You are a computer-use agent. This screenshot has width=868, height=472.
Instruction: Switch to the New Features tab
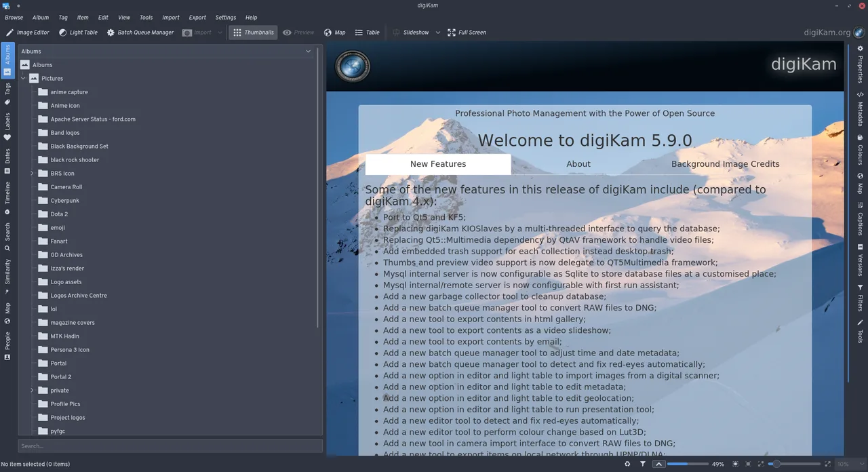click(x=438, y=164)
